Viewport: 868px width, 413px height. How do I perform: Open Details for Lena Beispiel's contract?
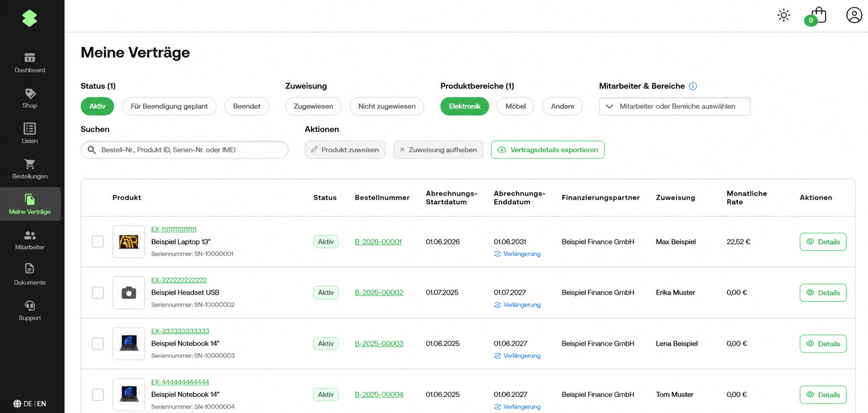823,343
